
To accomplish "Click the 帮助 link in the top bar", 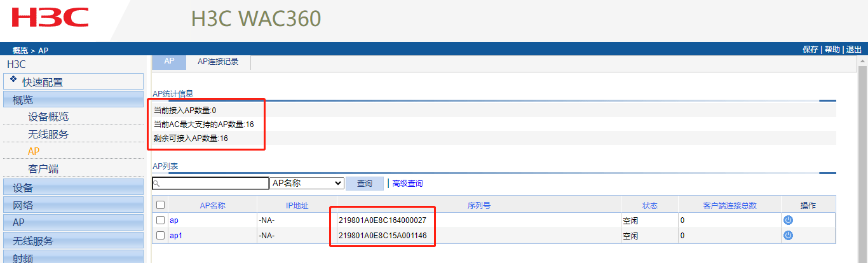I will point(832,50).
